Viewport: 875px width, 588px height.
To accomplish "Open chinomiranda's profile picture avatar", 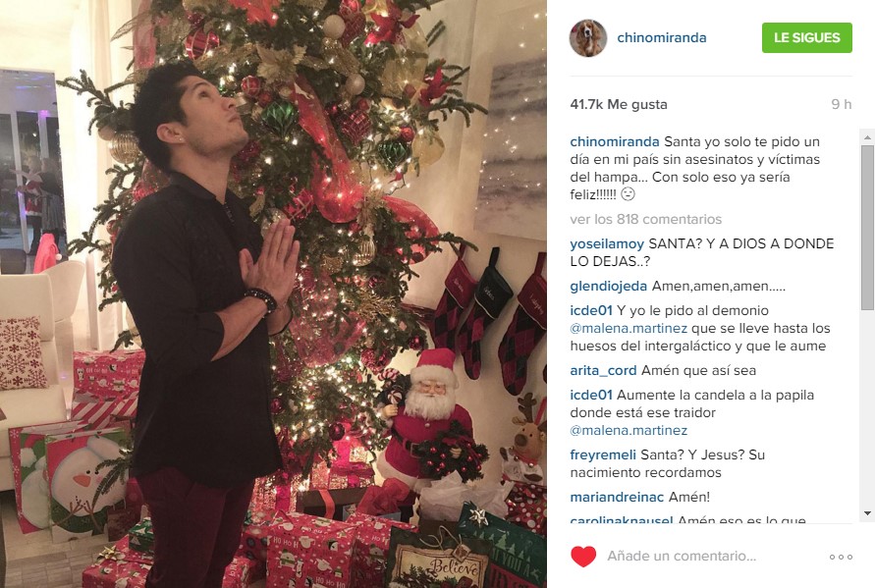I will [588, 38].
